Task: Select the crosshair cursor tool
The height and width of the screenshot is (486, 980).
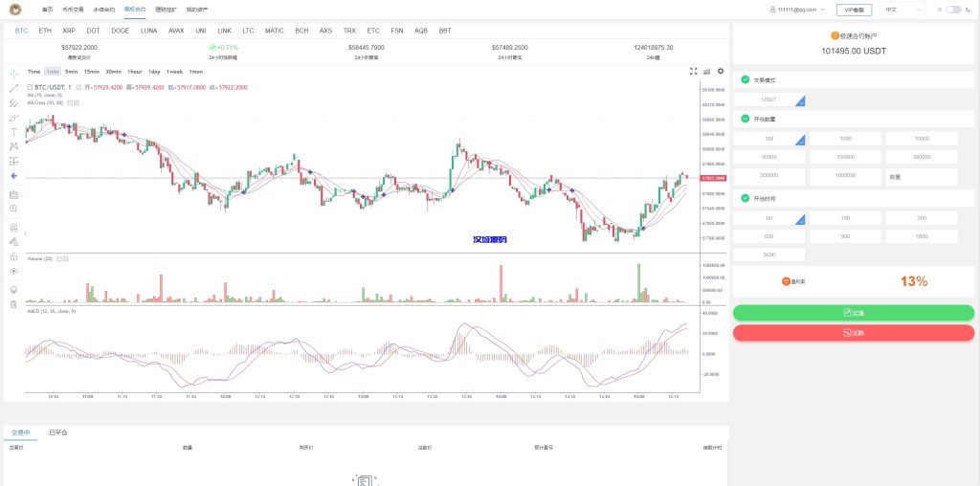Action: click(x=13, y=73)
